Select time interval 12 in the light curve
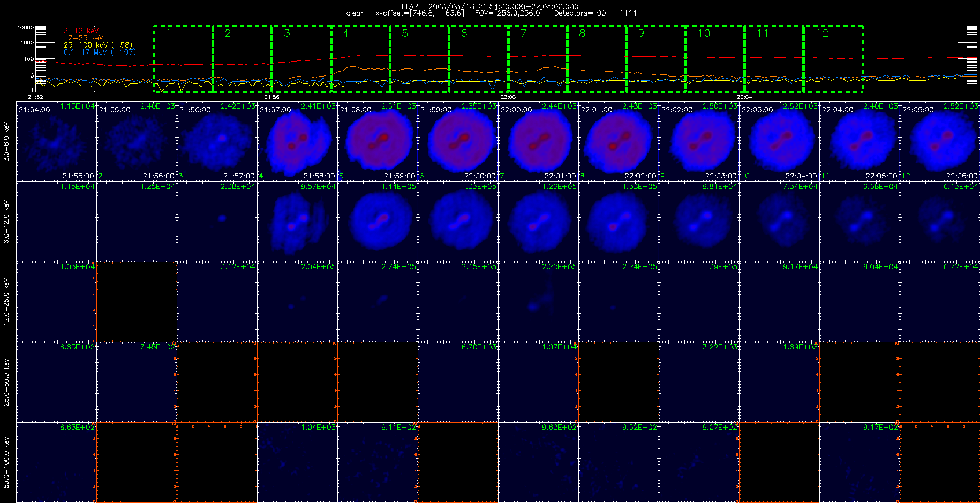Screen dimensions: 980x503 click(x=833, y=59)
